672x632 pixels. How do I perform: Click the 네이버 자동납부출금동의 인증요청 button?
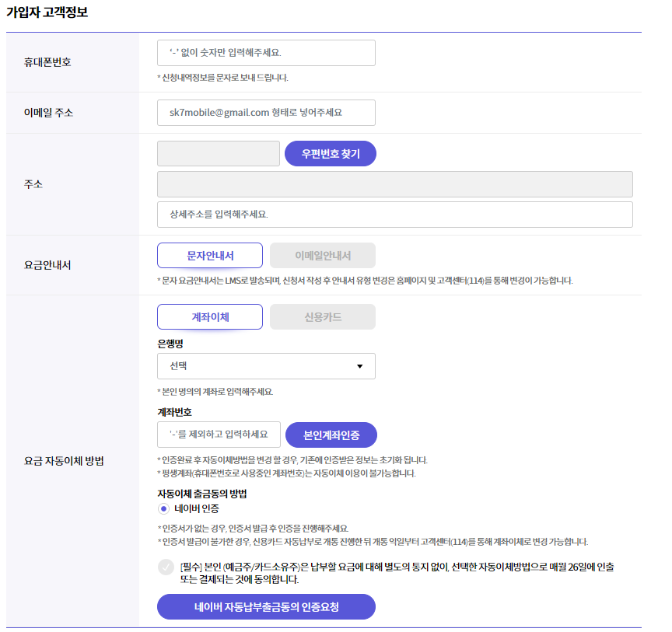click(x=266, y=606)
